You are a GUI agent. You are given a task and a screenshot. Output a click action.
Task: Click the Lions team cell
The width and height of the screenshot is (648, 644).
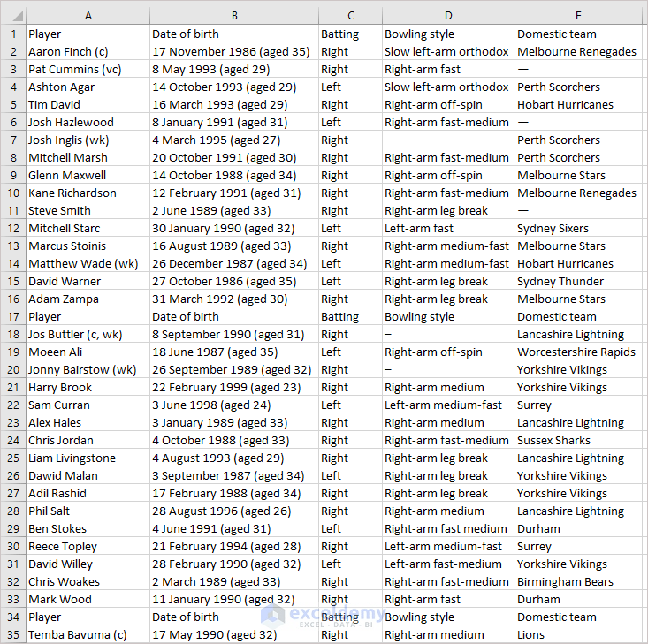click(x=578, y=635)
